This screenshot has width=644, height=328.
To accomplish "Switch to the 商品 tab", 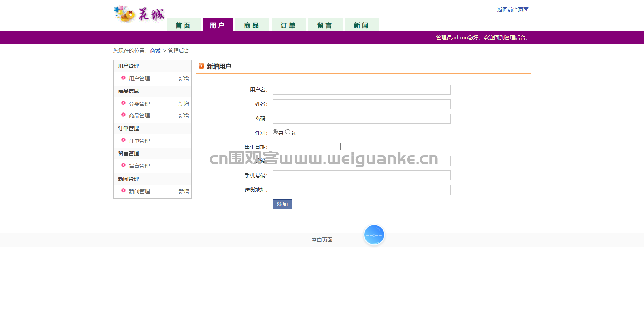I will (x=252, y=25).
